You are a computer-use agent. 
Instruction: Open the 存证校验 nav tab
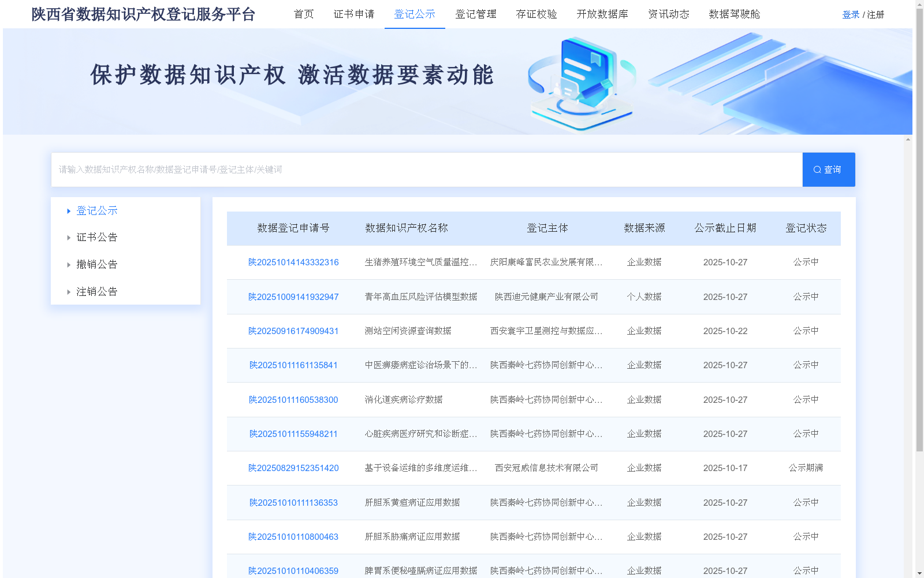[x=536, y=14]
